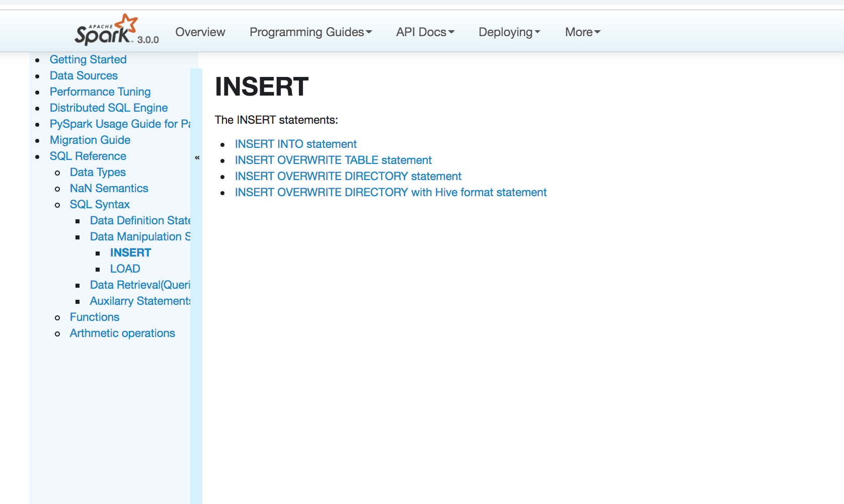Open the API Docs dropdown menu
This screenshot has height=504, width=844.
(x=425, y=32)
